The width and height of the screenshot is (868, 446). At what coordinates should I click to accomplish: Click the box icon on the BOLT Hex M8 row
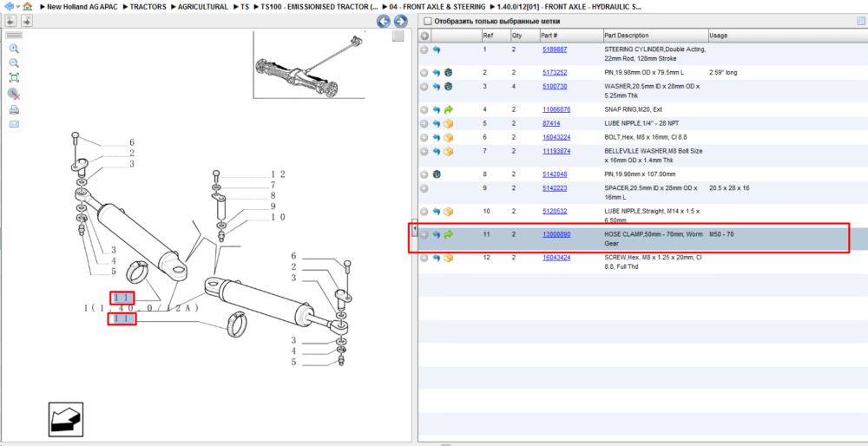(x=449, y=138)
